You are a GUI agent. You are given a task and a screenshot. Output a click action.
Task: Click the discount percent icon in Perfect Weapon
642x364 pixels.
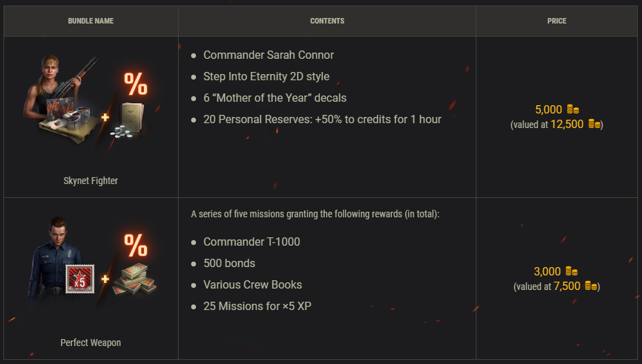click(x=135, y=246)
